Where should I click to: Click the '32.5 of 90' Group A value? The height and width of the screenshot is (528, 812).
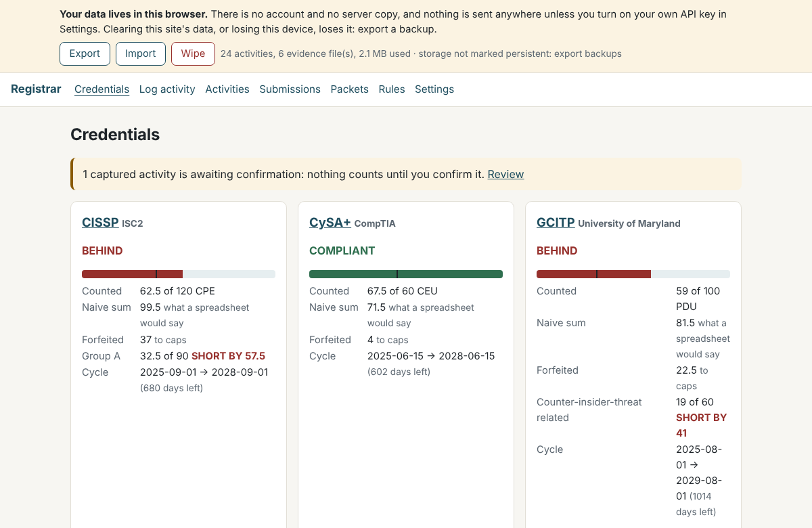coord(164,356)
